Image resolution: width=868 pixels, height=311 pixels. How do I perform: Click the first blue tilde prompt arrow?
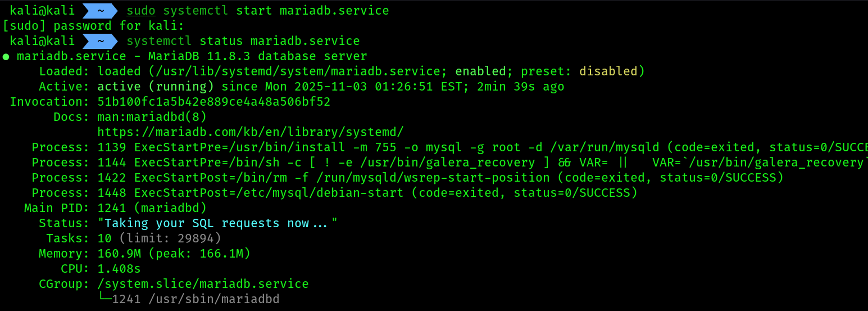click(x=100, y=11)
